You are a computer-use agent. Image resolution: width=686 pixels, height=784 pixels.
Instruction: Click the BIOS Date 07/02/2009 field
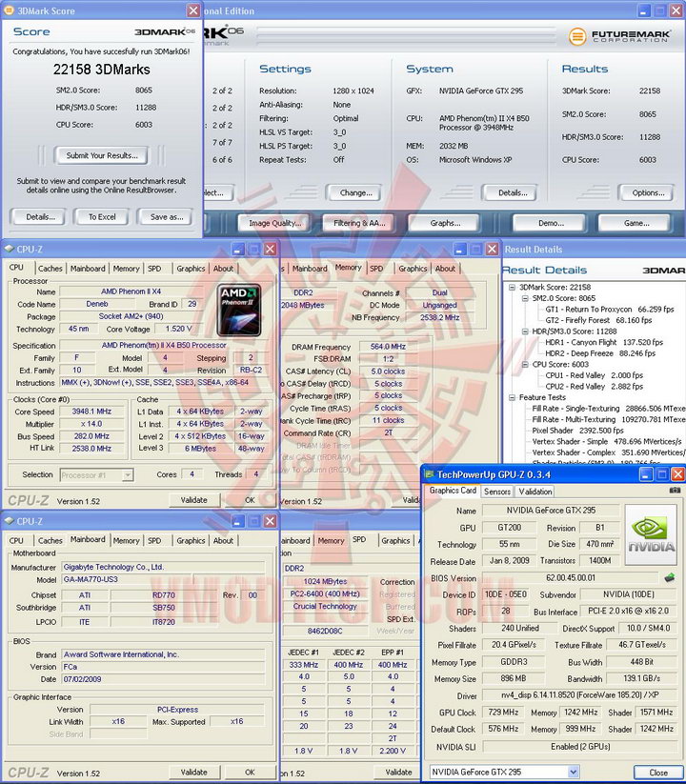click(x=163, y=679)
